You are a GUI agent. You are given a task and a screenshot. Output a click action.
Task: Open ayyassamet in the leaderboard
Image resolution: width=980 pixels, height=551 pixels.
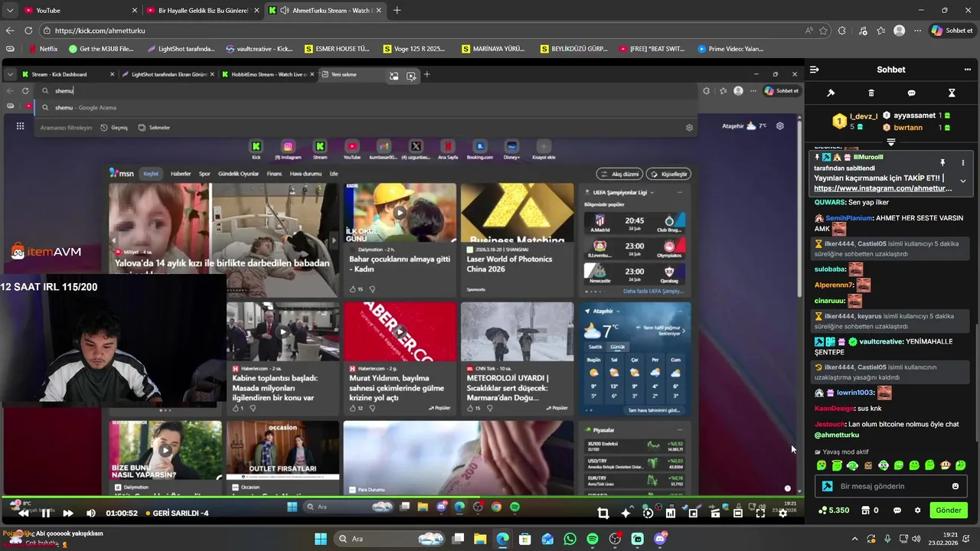coord(915,116)
